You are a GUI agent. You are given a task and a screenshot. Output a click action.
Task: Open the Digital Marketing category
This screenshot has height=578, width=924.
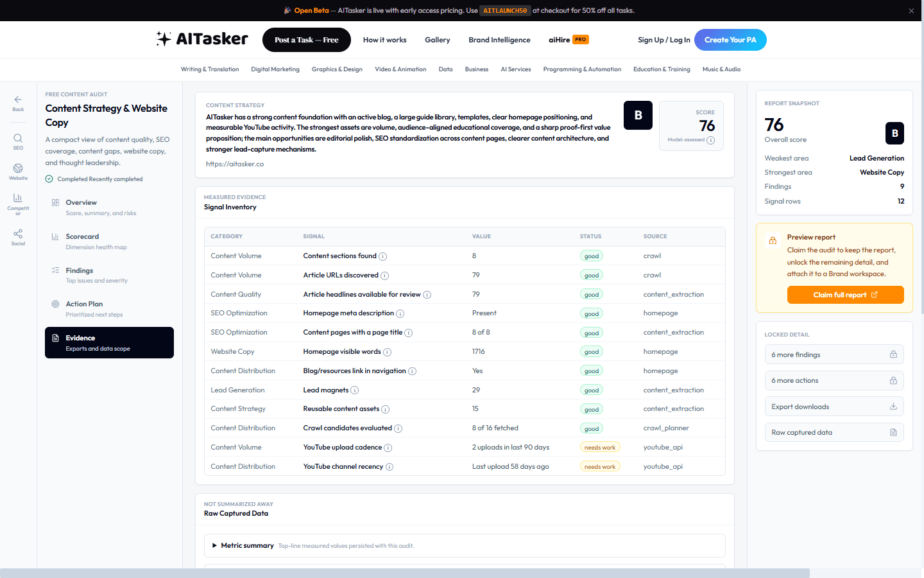[275, 69]
